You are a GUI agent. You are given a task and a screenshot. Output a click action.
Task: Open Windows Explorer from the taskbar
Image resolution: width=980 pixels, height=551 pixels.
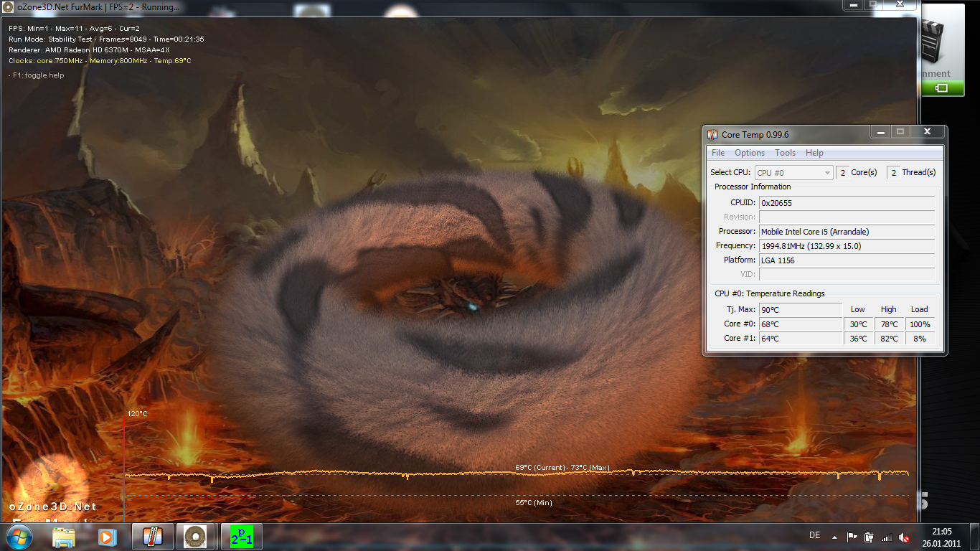click(64, 537)
